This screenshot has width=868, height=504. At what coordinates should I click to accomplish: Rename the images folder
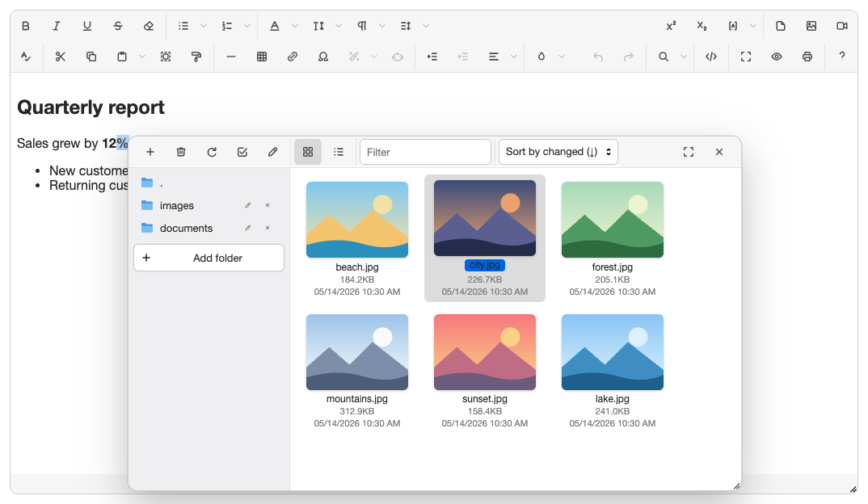point(248,205)
